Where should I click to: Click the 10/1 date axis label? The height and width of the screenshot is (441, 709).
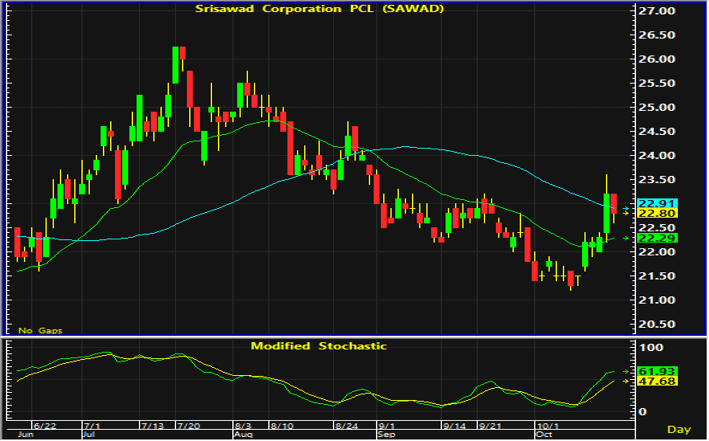[547, 426]
